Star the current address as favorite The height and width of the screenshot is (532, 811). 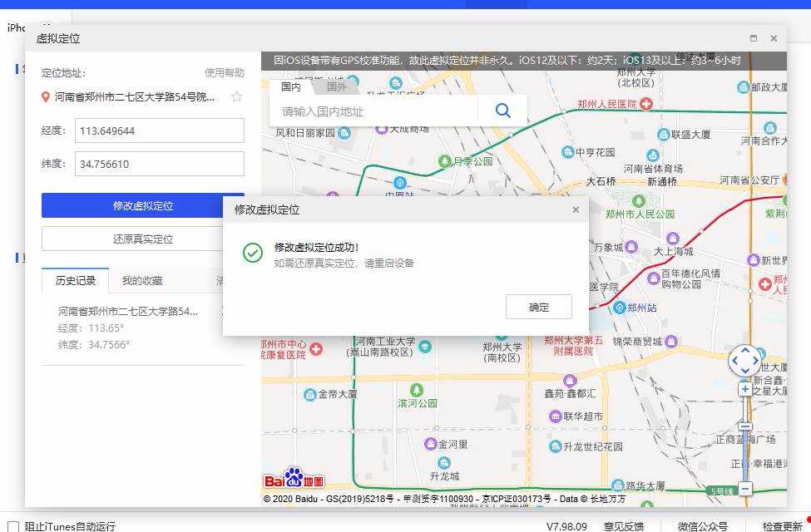pyautogui.click(x=236, y=96)
